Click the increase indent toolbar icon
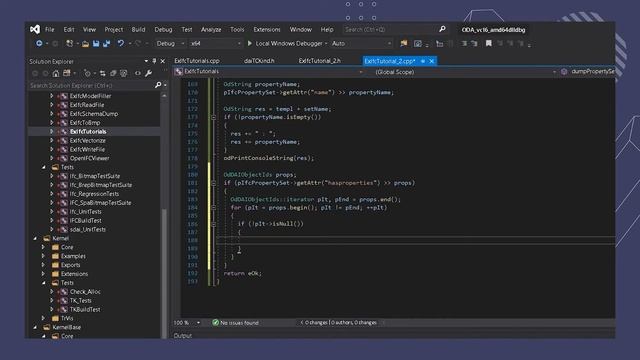This screenshot has width=640, height=360. coord(474,43)
